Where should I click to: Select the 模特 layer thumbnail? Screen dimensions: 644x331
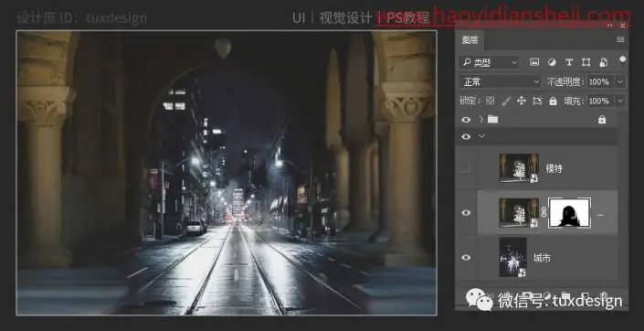pyautogui.click(x=519, y=167)
